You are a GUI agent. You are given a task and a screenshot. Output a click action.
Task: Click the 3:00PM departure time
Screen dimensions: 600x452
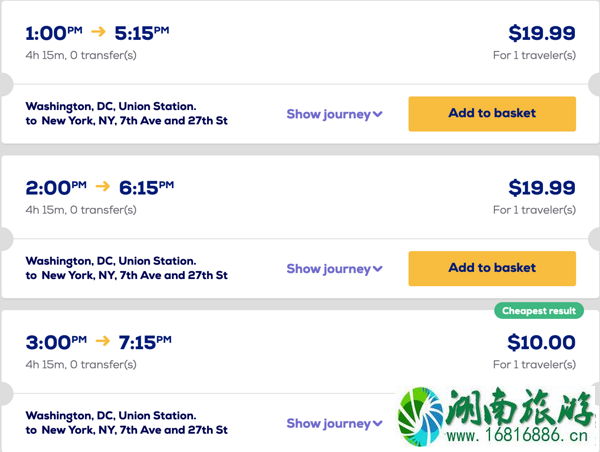click(56, 342)
